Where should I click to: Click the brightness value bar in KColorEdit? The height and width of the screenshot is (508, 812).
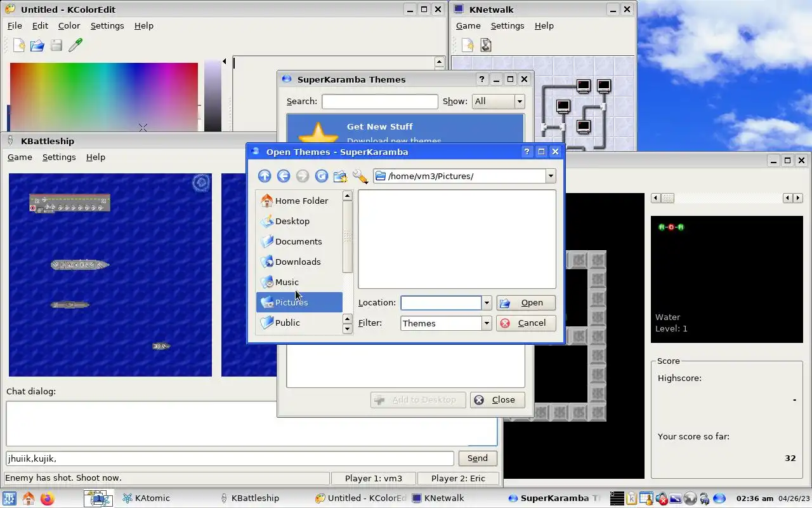pyautogui.click(x=213, y=97)
